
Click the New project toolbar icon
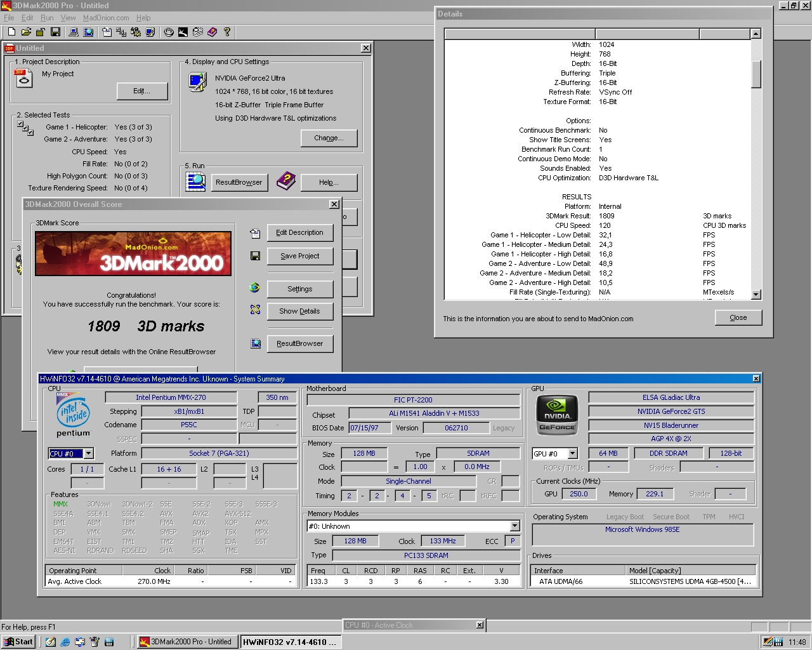[x=11, y=32]
